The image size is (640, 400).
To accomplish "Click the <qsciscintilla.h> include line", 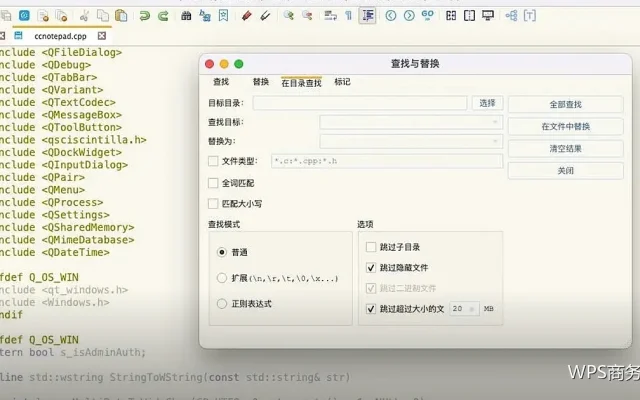I will (73, 140).
